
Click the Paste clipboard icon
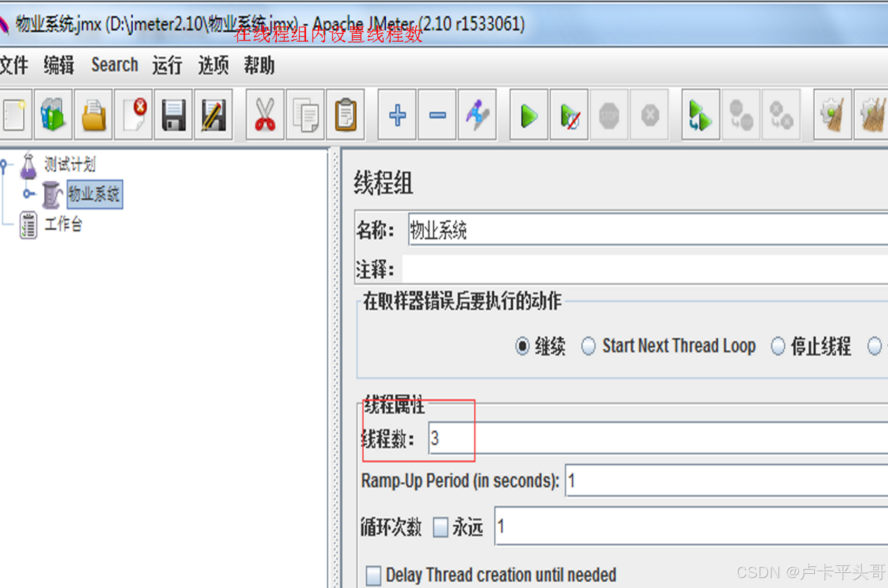point(345,115)
